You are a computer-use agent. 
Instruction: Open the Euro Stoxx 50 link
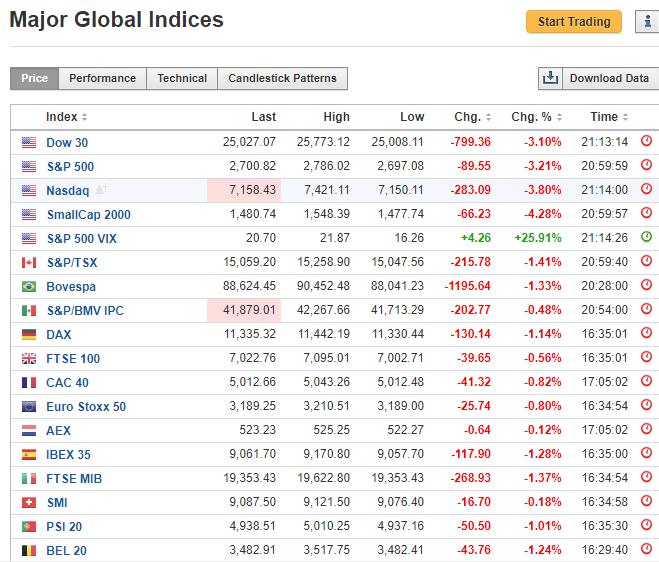point(86,406)
